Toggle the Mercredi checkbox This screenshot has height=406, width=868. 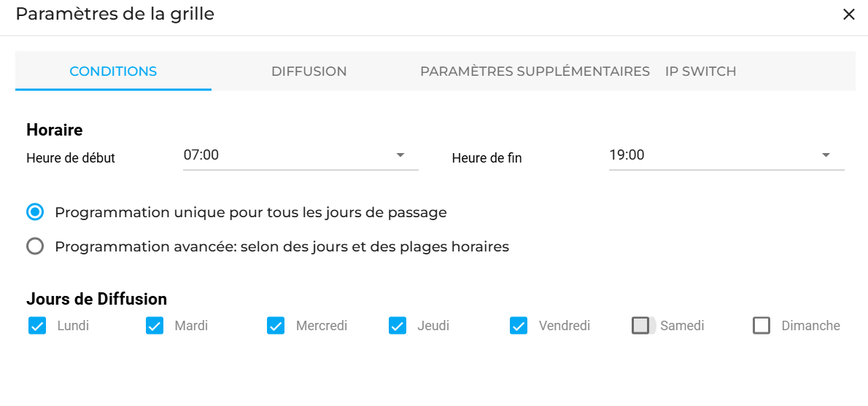276,326
